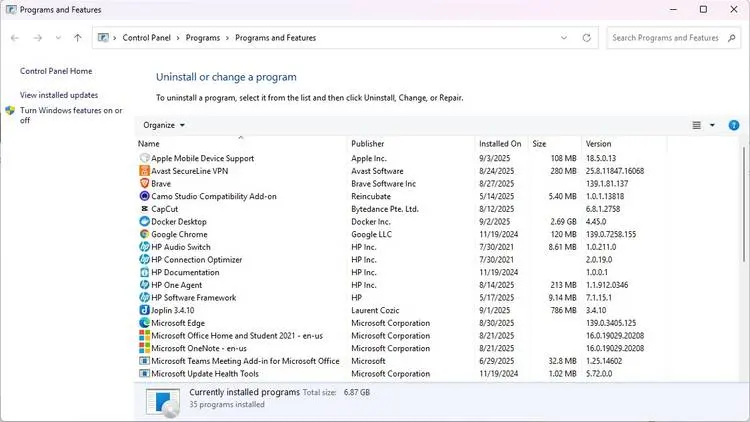The width and height of the screenshot is (750, 422).
Task: Go up one level with up arrow
Action: [78, 38]
